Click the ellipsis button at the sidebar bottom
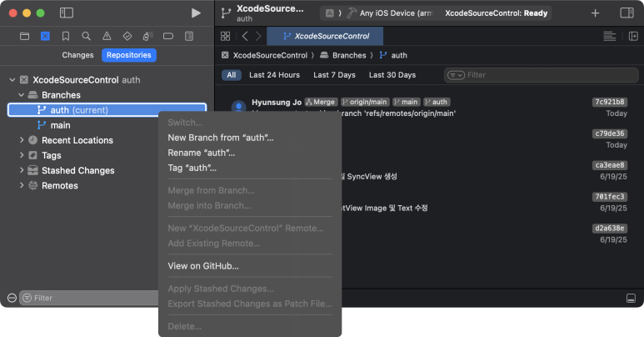The image size is (644, 337). tap(12, 298)
